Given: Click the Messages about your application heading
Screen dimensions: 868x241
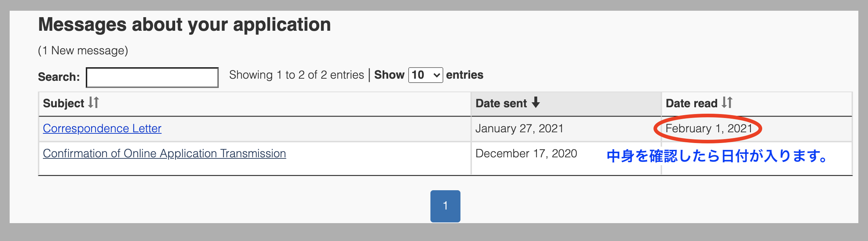Looking at the screenshot, I should 184,24.
